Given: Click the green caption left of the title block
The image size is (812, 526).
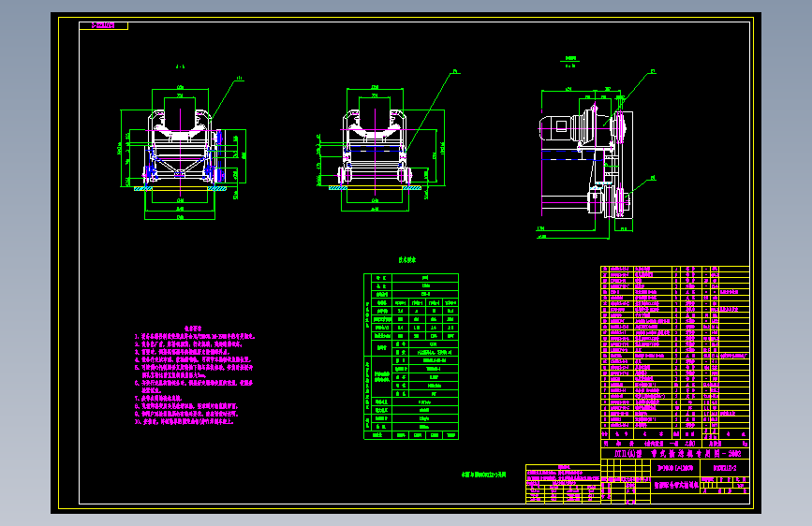Looking at the screenshot, I should pyautogui.click(x=483, y=475).
